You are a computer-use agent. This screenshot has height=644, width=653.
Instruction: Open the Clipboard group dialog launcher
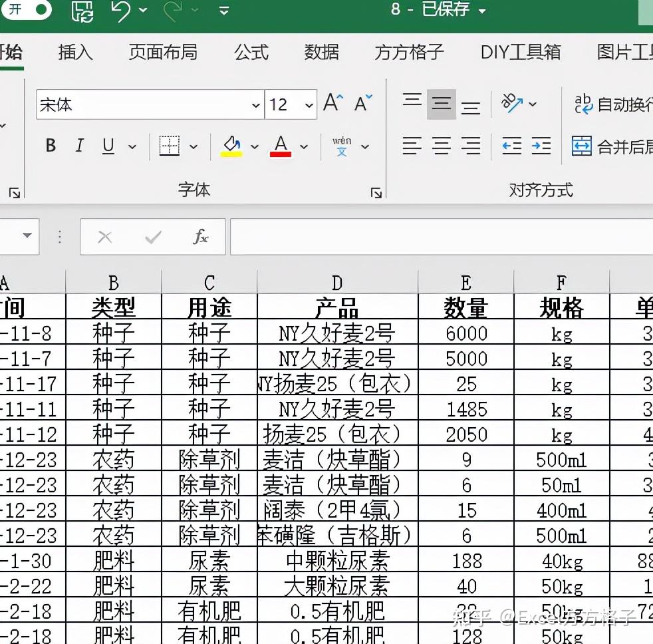click(x=15, y=193)
